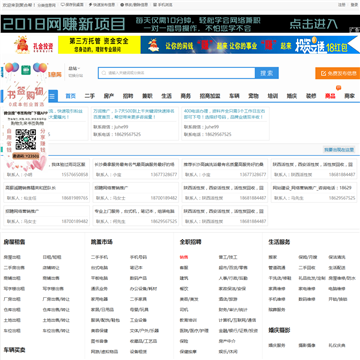Click the 我要出现在这里 button
Image resolution: width=360 pixels, height=360 pixels.
(339, 150)
